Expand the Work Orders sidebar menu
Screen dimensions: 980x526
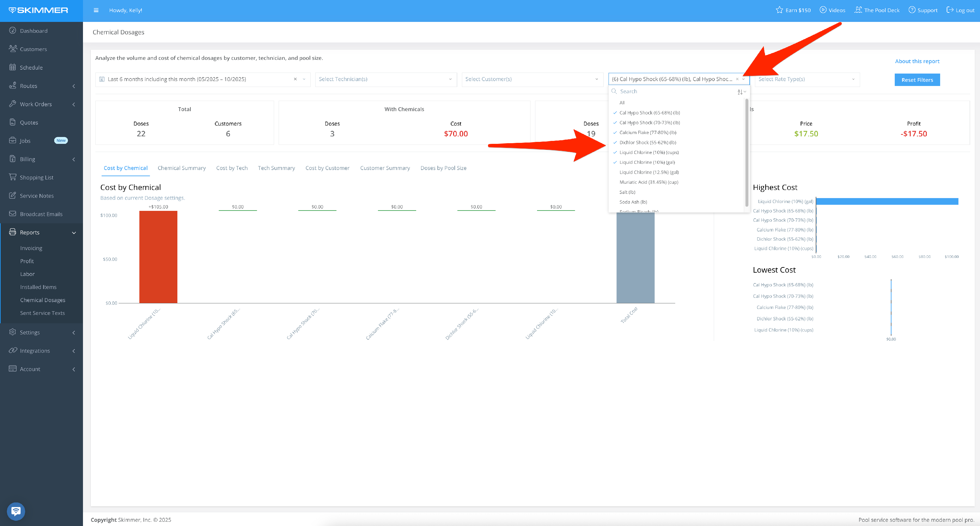coord(36,104)
